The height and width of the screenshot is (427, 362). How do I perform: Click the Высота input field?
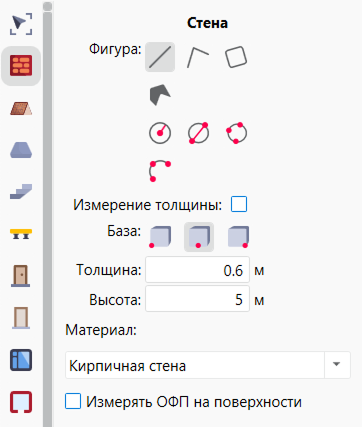pyautogui.click(x=197, y=299)
